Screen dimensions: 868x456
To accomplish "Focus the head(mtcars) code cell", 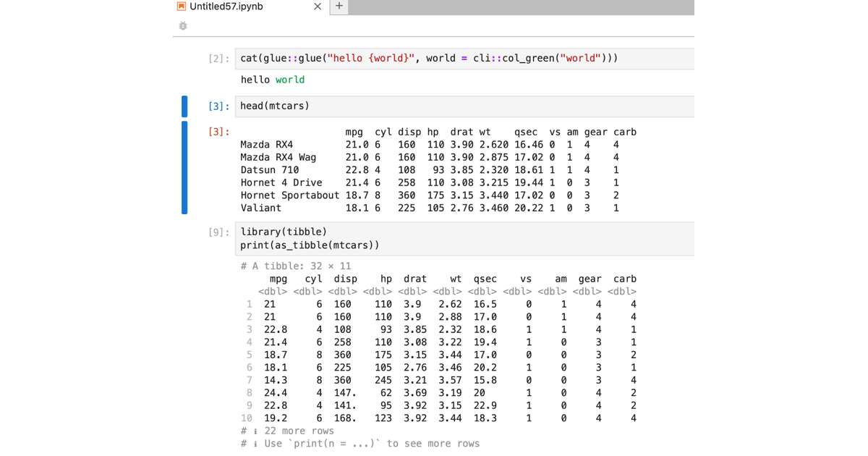I will pos(464,106).
